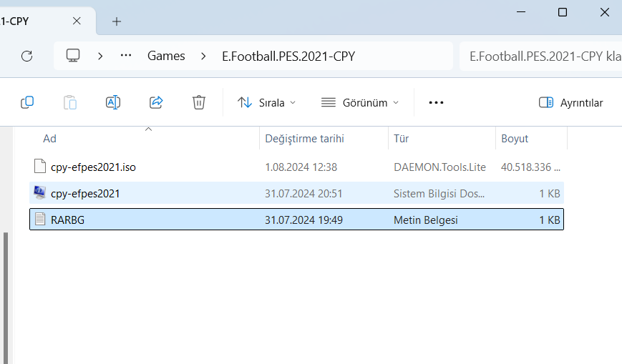
Task: Click the left pane vertical scrollbar
Action: [x=6, y=297]
